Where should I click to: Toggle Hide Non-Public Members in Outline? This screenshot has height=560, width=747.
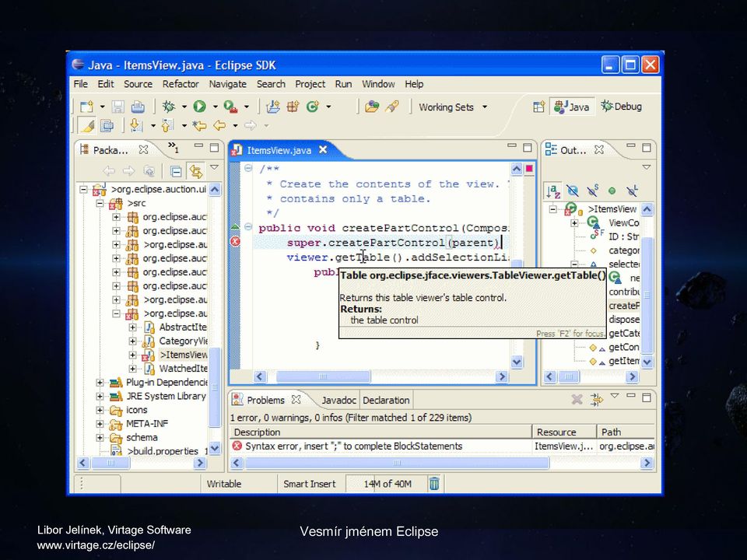pos(612,191)
